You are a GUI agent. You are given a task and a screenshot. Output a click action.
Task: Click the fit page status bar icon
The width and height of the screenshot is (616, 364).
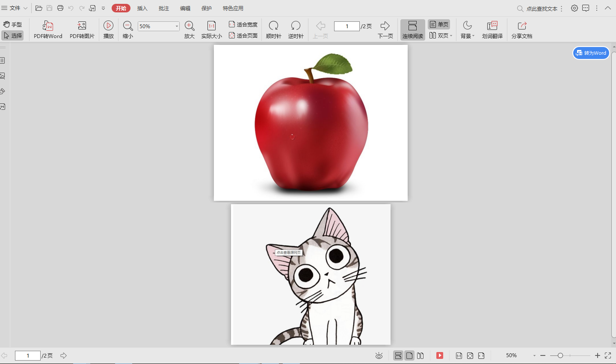tap(470, 355)
